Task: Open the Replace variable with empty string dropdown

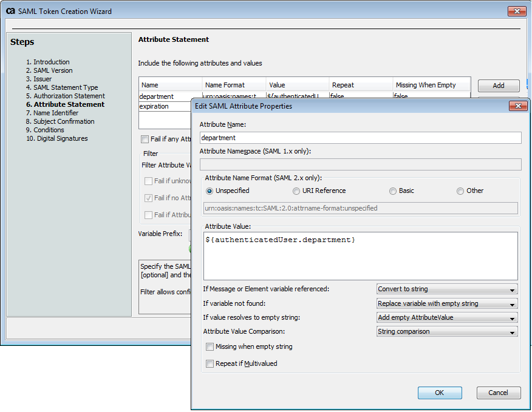Action: tap(446, 303)
